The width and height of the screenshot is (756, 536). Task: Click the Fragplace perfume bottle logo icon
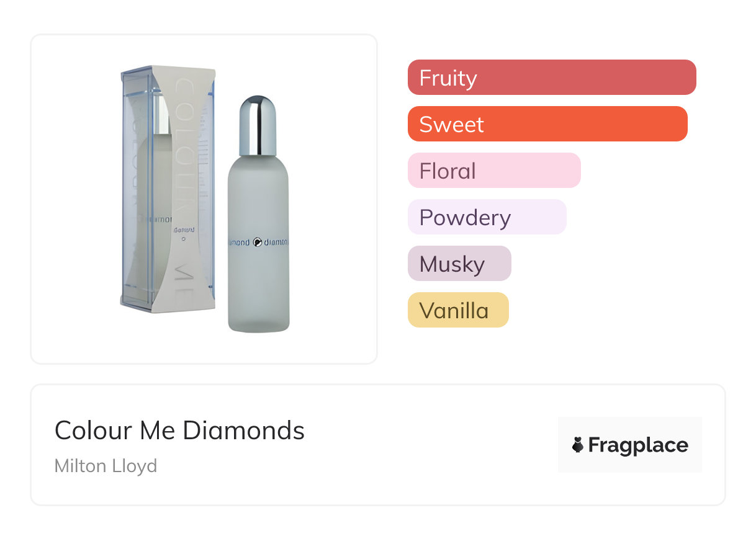pyautogui.click(x=578, y=445)
